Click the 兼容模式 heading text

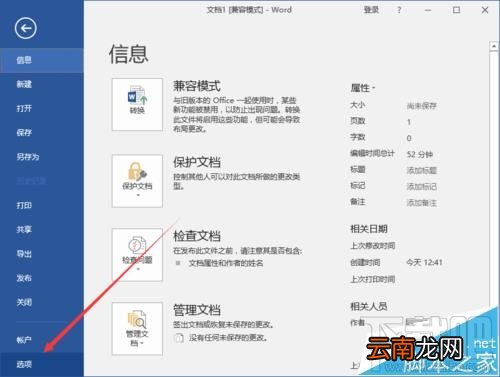click(x=197, y=86)
